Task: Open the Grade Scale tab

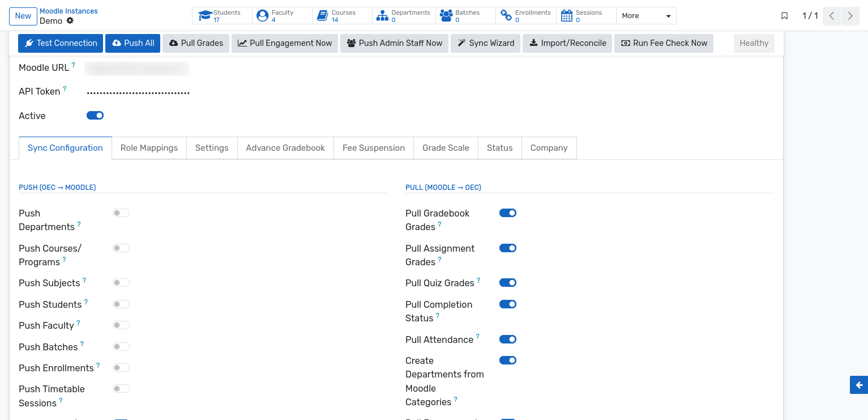Action: (446, 148)
